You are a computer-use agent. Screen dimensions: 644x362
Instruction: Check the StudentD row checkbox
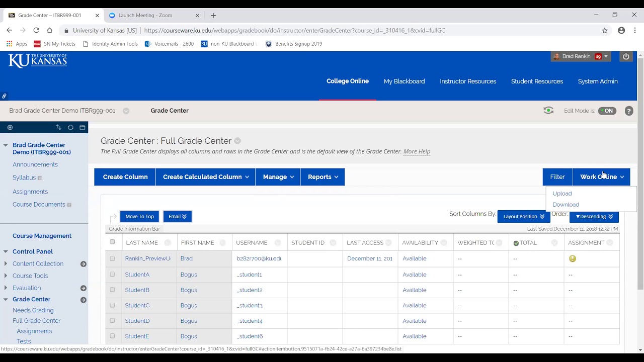tap(112, 320)
